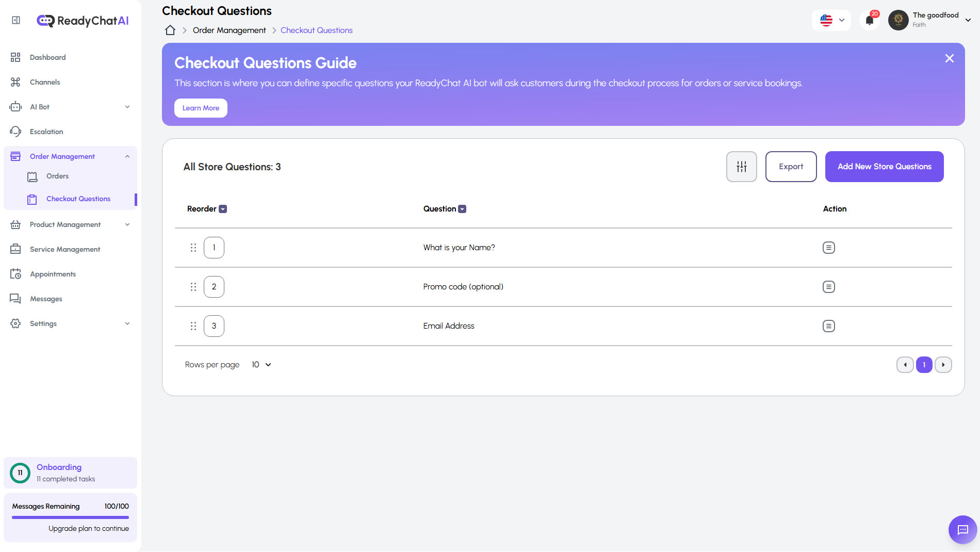This screenshot has width=980, height=552.
Task: Click Add New Store Questions
Action: tap(884, 166)
